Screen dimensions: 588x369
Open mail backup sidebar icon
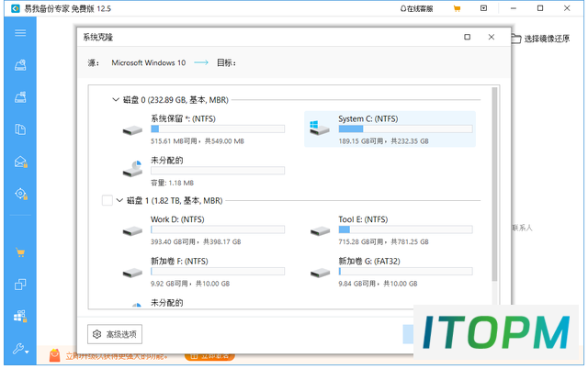coord(20,162)
